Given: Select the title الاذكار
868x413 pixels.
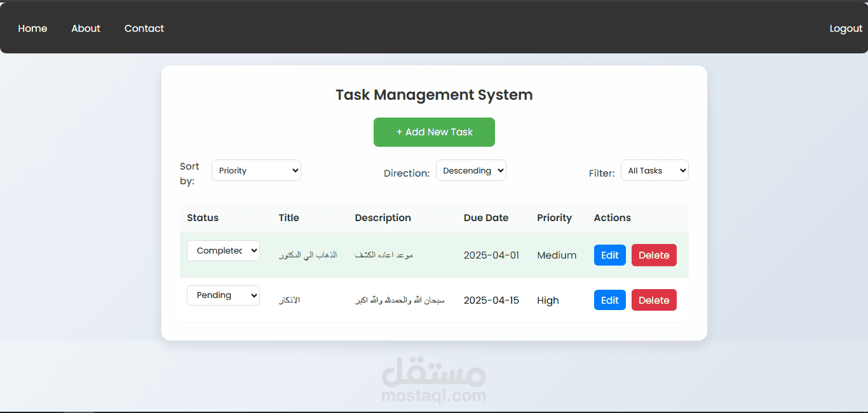Looking at the screenshot, I should [290, 300].
